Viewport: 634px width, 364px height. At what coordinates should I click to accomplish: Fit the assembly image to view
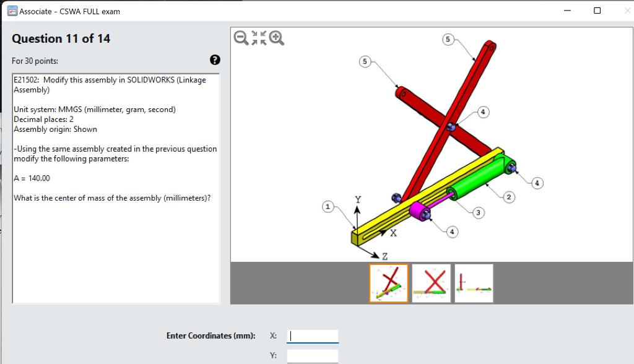259,38
